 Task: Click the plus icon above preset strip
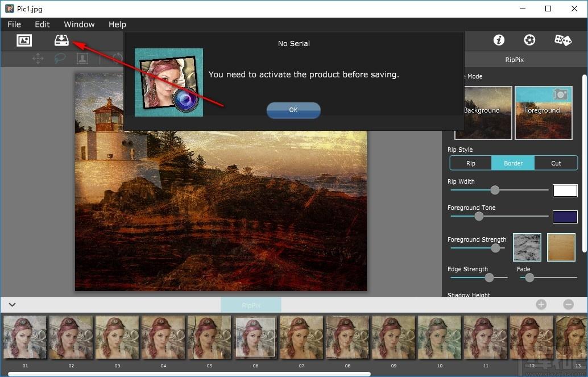point(541,305)
